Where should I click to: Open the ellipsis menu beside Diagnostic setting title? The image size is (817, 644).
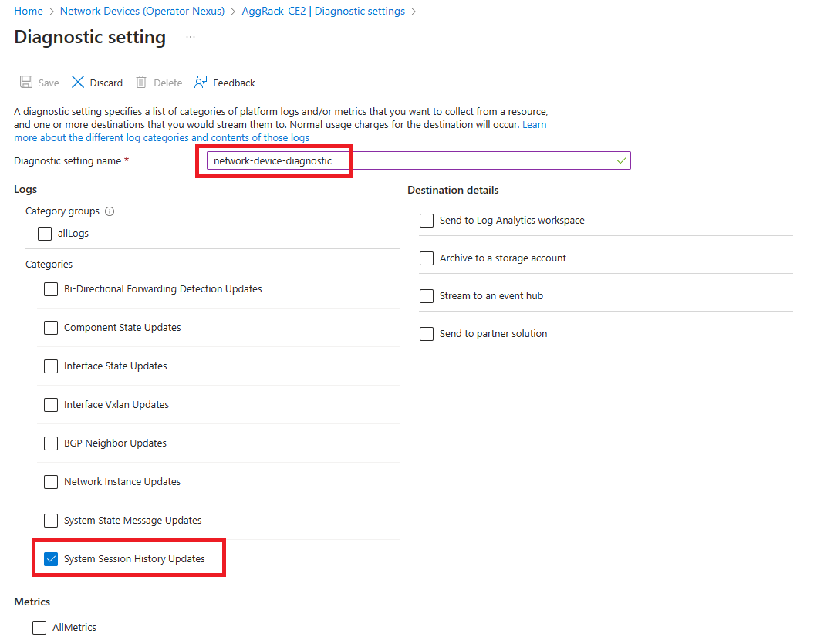coord(191,37)
